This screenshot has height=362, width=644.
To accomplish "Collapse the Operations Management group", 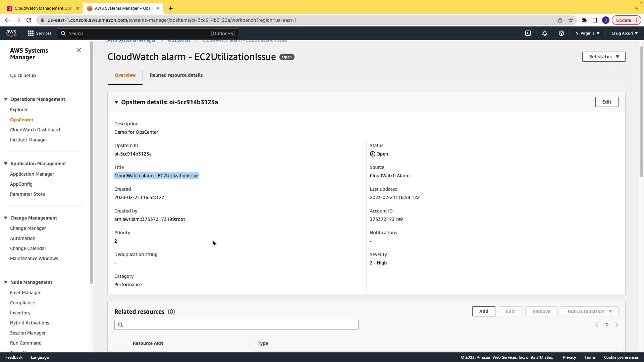I will tap(6, 99).
